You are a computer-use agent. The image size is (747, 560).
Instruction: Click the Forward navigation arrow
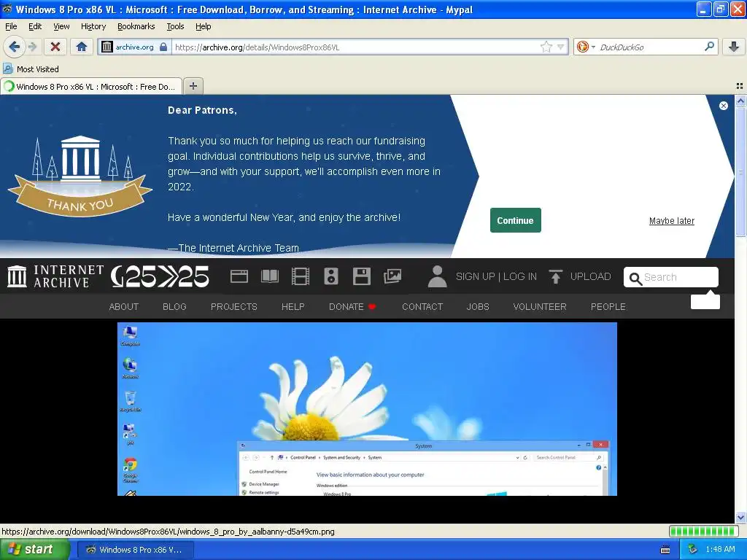(x=32, y=47)
